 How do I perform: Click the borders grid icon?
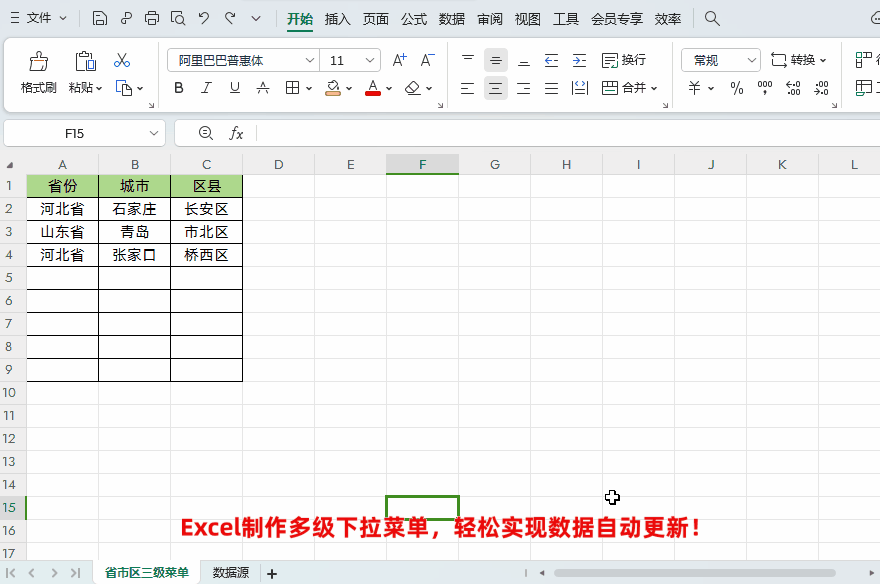[292, 88]
